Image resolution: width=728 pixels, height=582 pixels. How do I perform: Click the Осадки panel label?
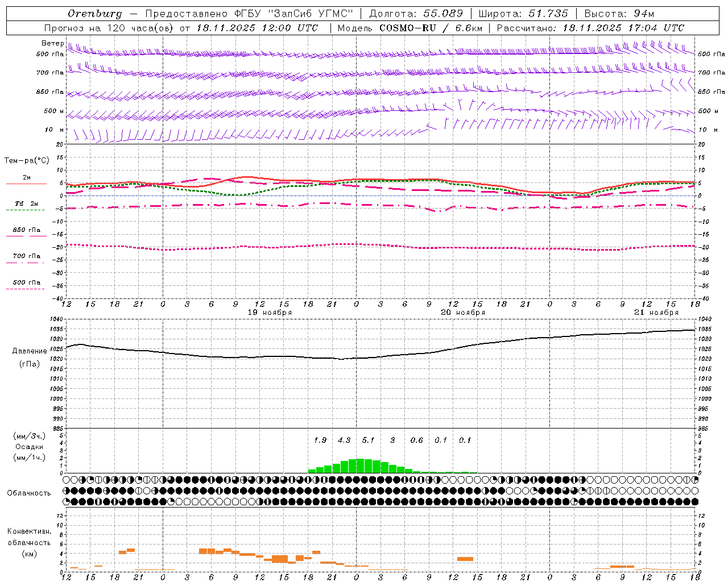coord(30,447)
